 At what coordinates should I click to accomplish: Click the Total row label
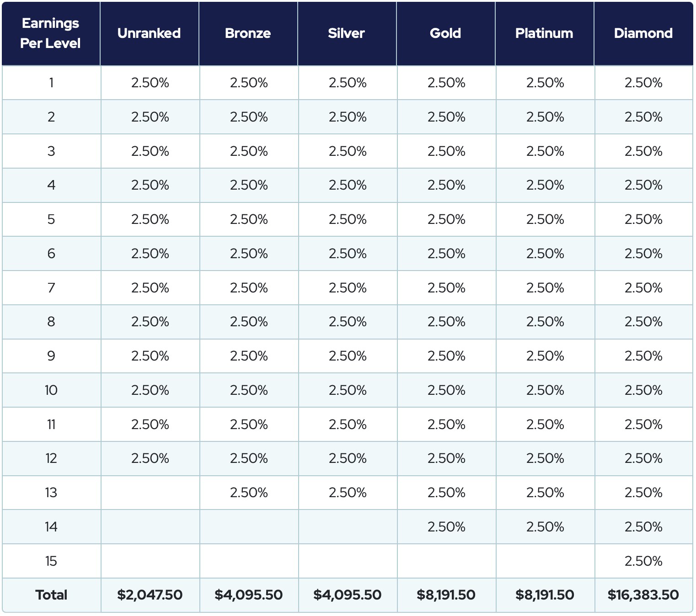pyautogui.click(x=51, y=595)
